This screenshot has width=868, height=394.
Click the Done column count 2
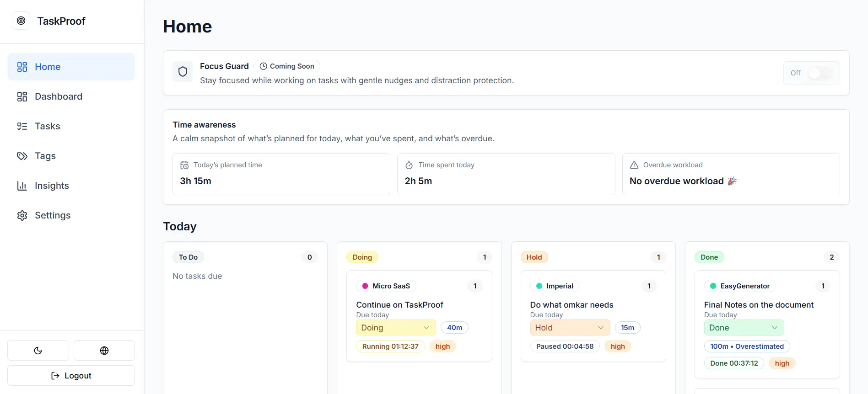[832, 257]
